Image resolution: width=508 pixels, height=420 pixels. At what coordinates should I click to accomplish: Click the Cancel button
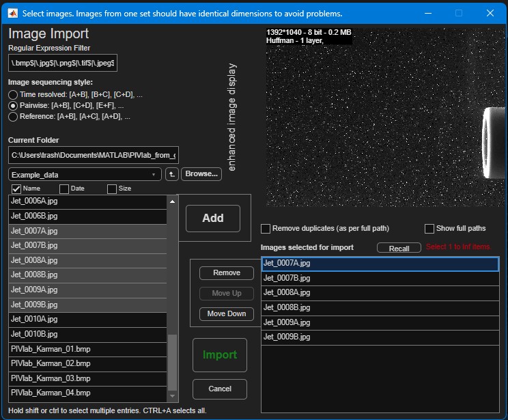click(x=220, y=389)
